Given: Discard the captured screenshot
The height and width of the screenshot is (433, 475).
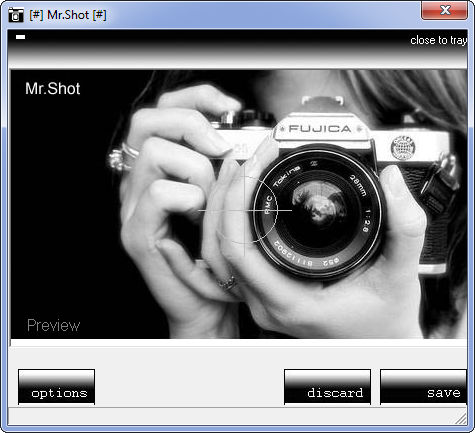Looking at the screenshot, I should 327,387.
